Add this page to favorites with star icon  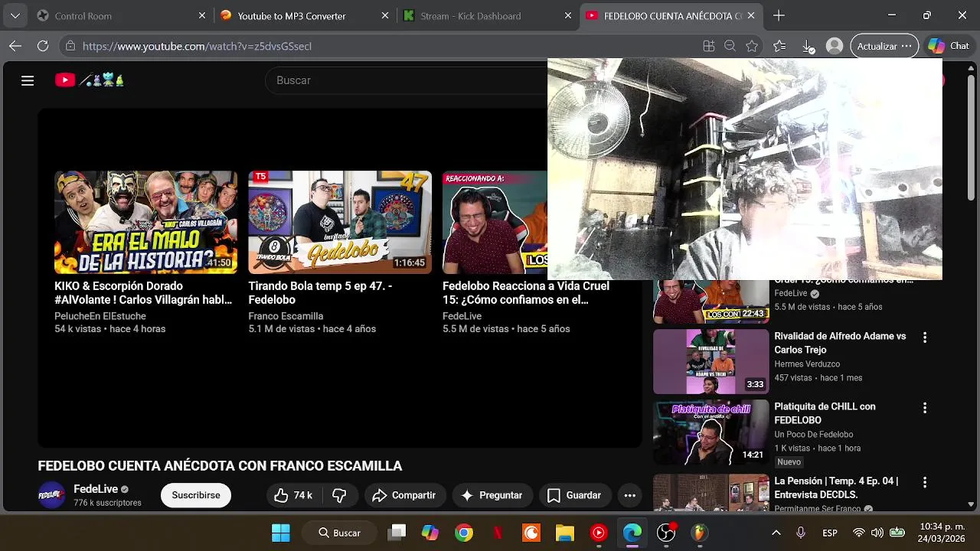(752, 46)
